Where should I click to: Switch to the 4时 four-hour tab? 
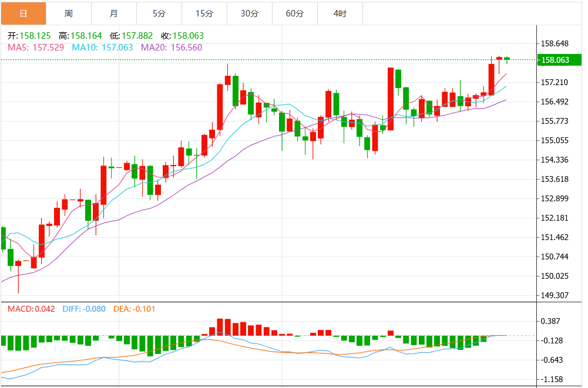click(340, 14)
